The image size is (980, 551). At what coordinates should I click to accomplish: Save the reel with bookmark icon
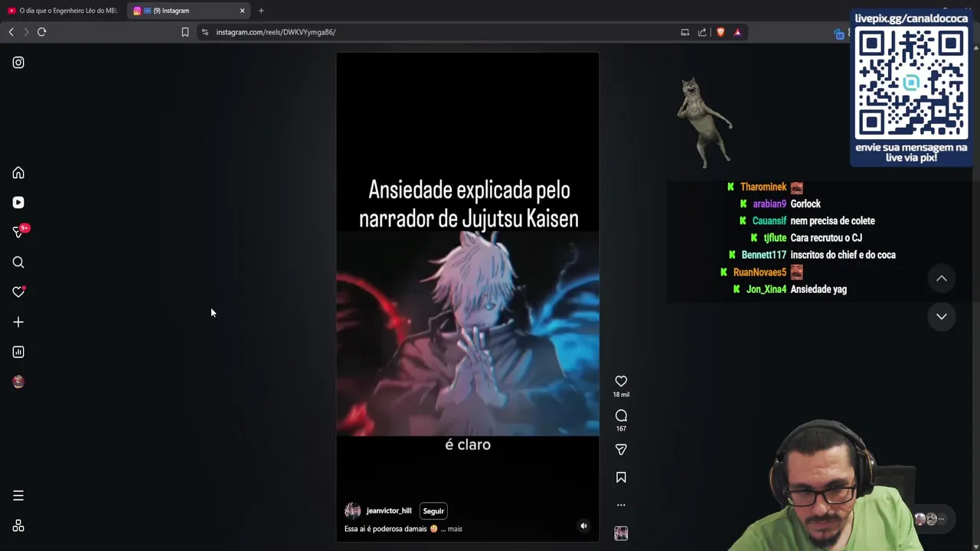(621, 478)
